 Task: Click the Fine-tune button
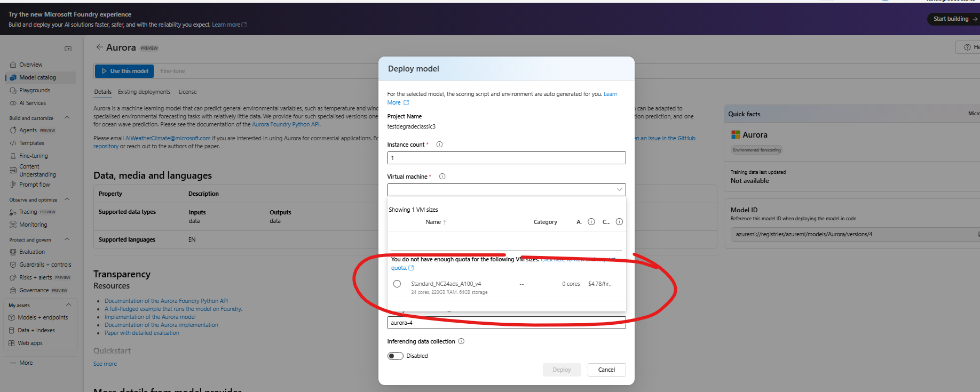point(172,71)
